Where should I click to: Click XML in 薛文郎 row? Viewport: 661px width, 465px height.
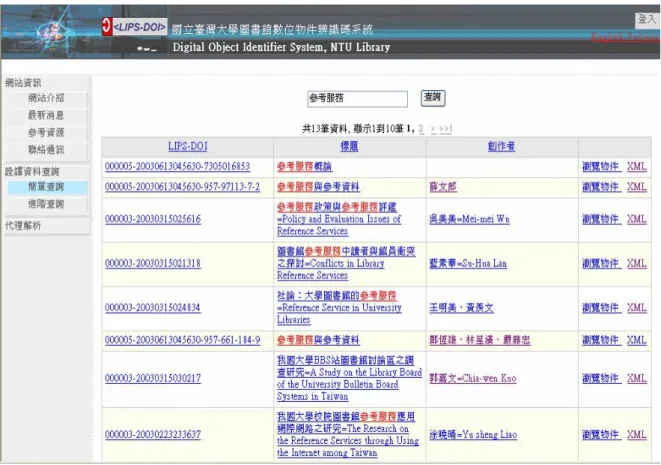637,187
